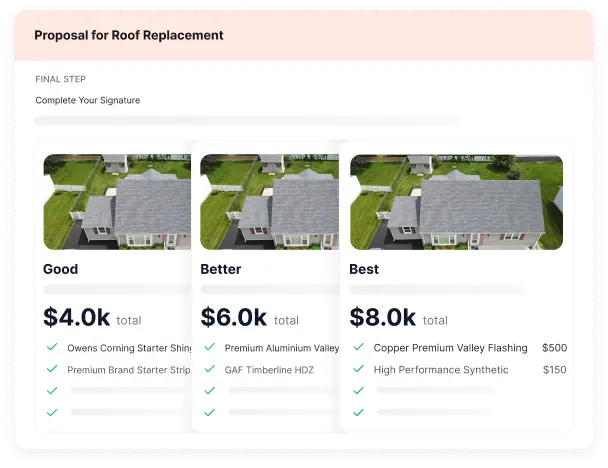
Task: Choose the Good package title
Action: point(60,269)
